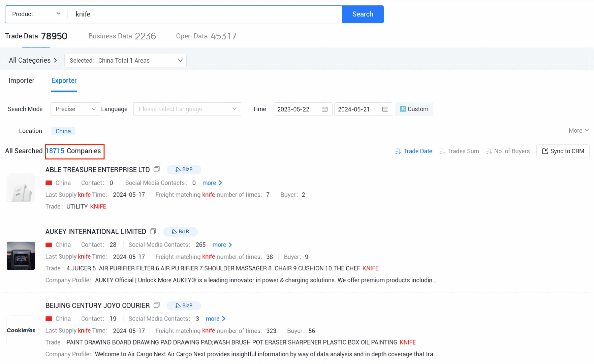Open BEIJING CENTURY JOYO COURIER company page
The height and width of the screenshot is (364, 594).
[x=97, y=305]
